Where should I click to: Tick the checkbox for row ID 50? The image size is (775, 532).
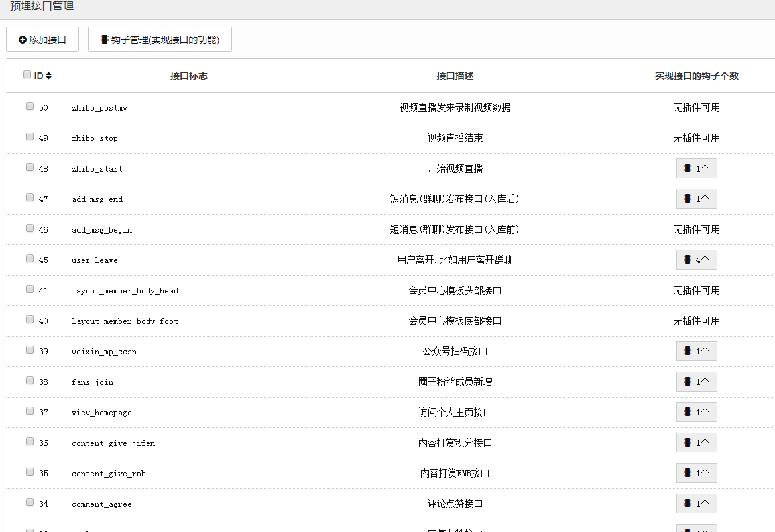point(30,106)
